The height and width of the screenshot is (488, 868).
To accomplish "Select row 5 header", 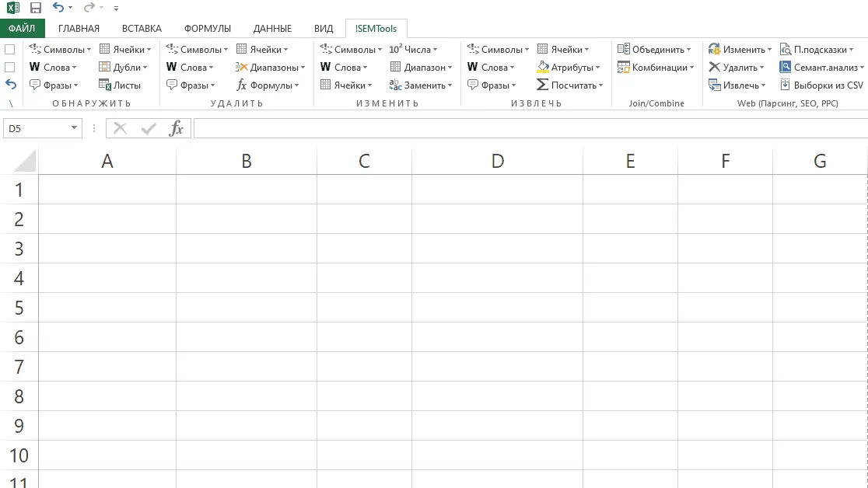I will click(19, 308).
